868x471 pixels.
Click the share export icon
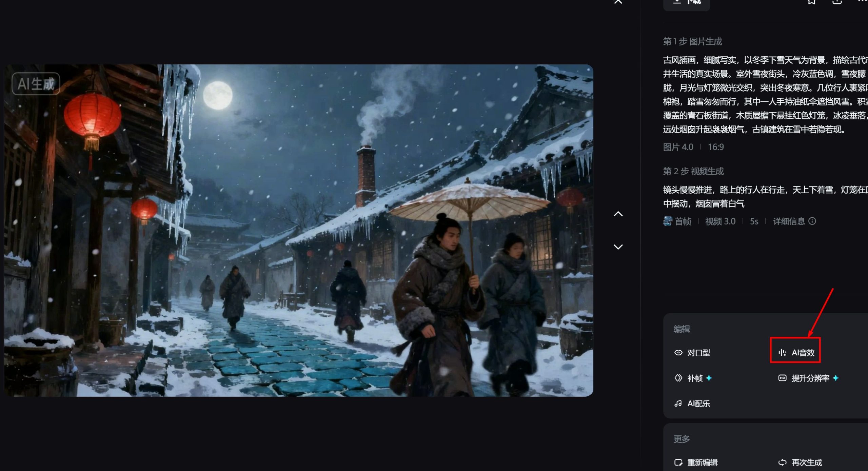837,2
